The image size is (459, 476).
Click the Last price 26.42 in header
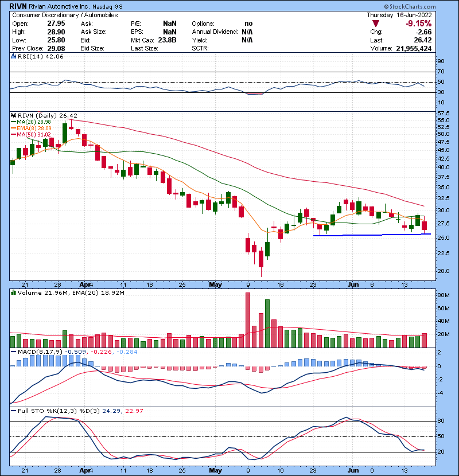point(423,40)
